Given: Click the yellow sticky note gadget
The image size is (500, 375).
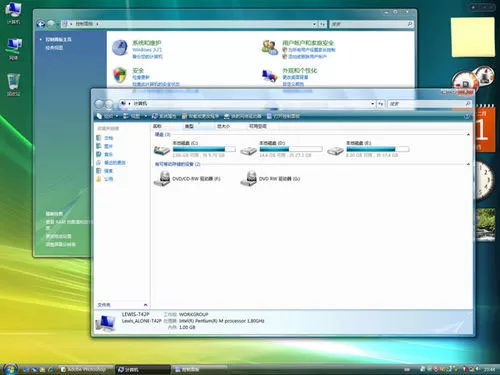Looking at the screenshot, I should click(473, 37).
